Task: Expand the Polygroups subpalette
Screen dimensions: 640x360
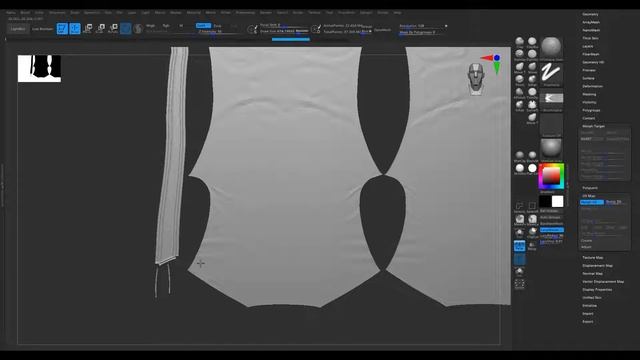Action: [591, 110]
